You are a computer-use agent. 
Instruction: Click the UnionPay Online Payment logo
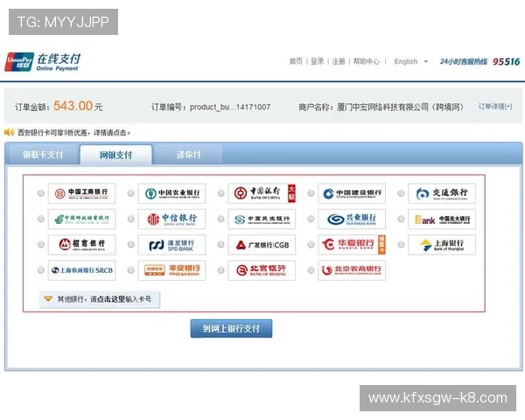pos(43,62)
